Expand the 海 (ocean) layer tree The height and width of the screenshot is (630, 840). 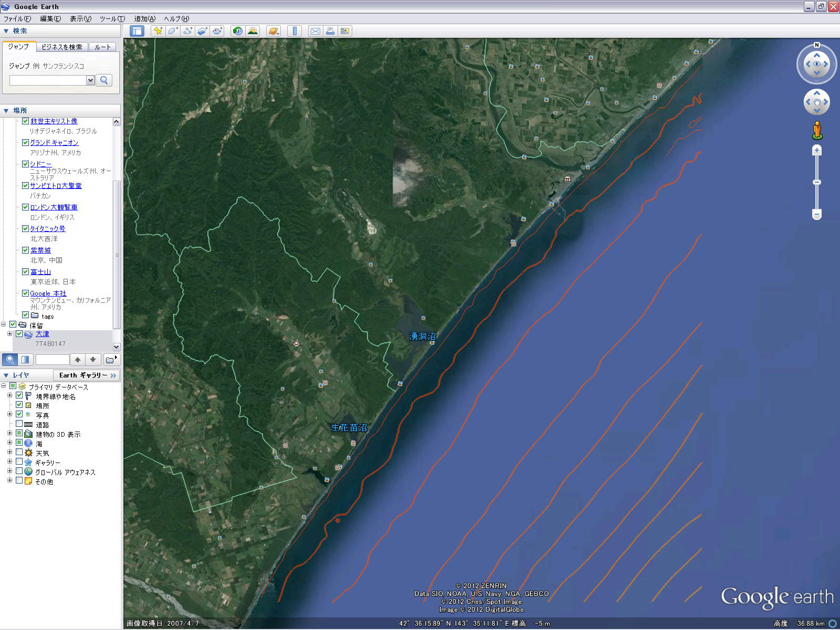pyautogui.click(x=9, y=443)
